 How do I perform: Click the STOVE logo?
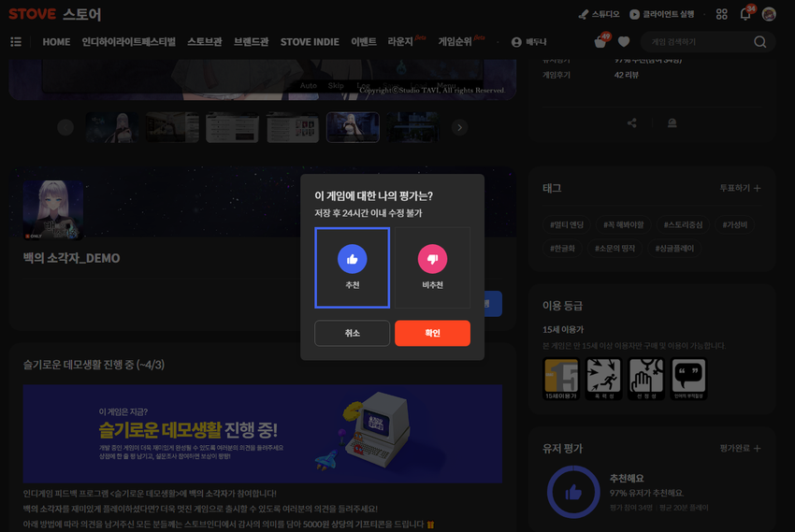(33, 14)
